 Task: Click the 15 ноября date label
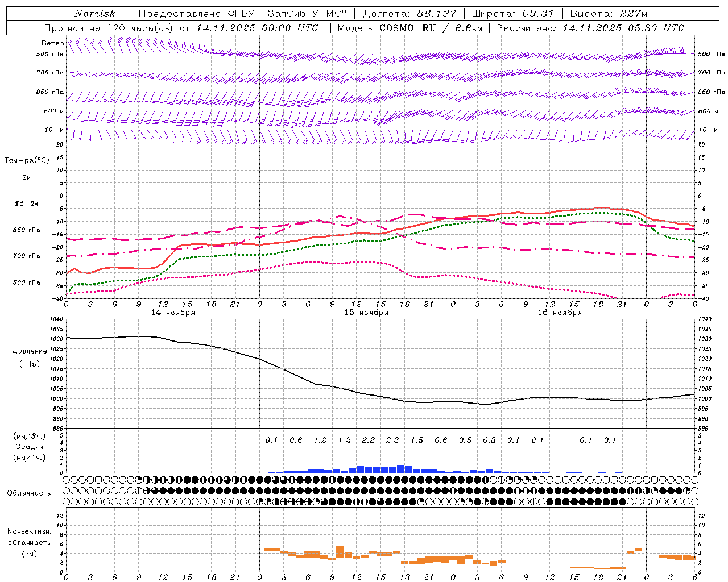366,313
